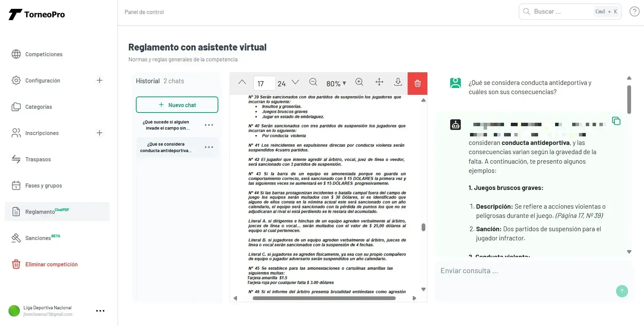The height and width of the screenshot is (326, 644).
Task: Click Panel de control breadcrumb
Action: pos(144,12)
